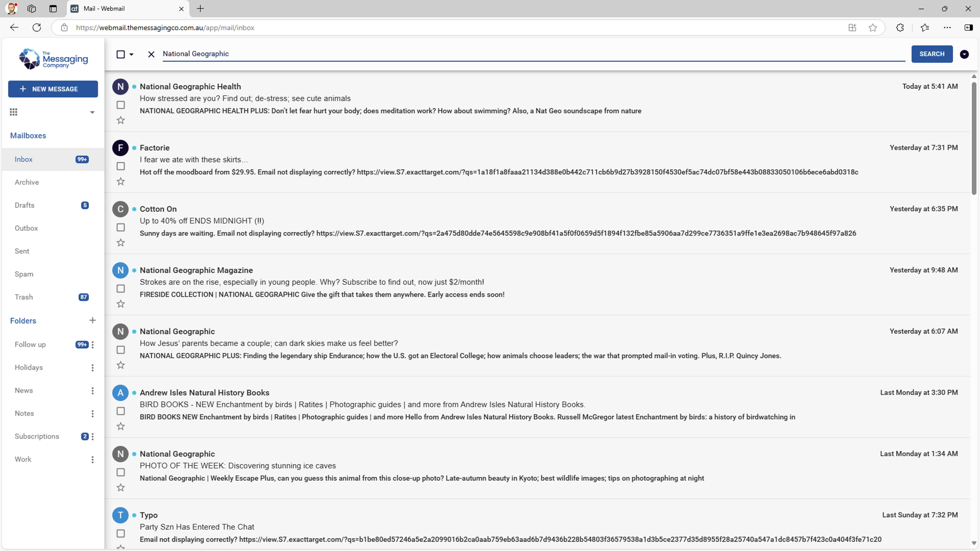Open browser tab actions menu icon

pyautogui.click(x=53, y=8)
